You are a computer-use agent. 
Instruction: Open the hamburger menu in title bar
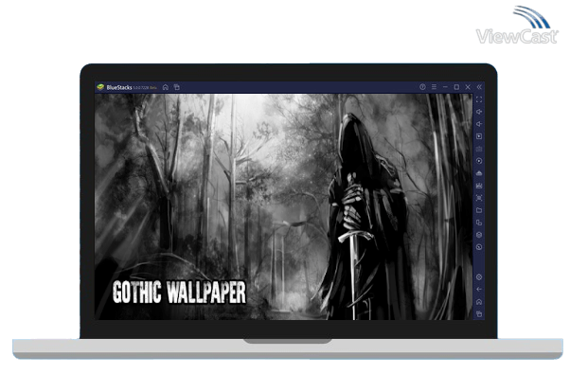click(x=434, y=87)
